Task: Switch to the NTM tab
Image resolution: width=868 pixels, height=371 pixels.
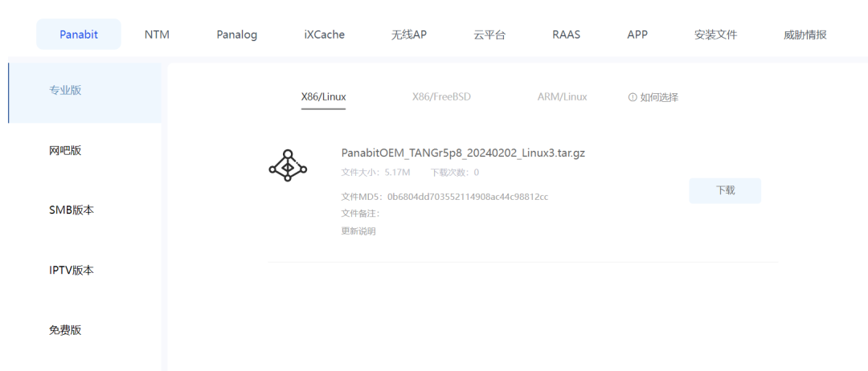Action: click(157, 35)
